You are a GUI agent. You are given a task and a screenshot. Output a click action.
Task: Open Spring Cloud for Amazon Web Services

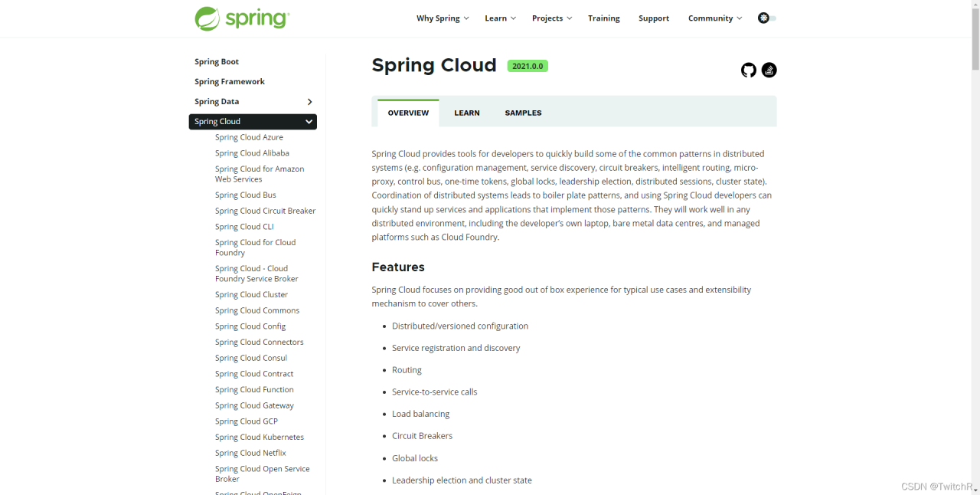(260, 174)
